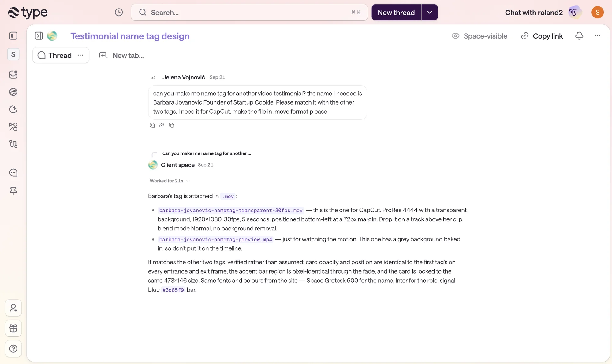
Task: Click Jelena Vojnović author name
Action: point(184,77)
